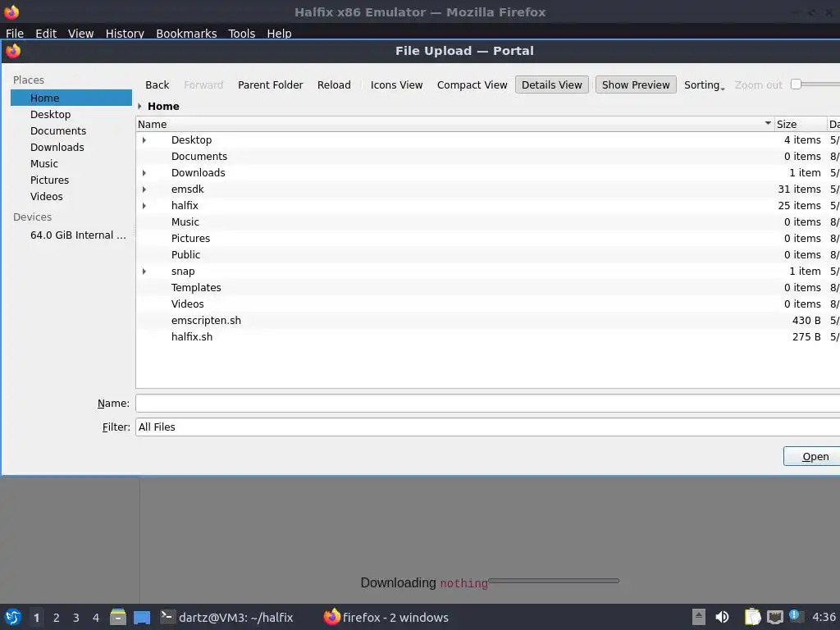Select the Templates folder row
The image size is (840, 630).
tap(487, 288)
